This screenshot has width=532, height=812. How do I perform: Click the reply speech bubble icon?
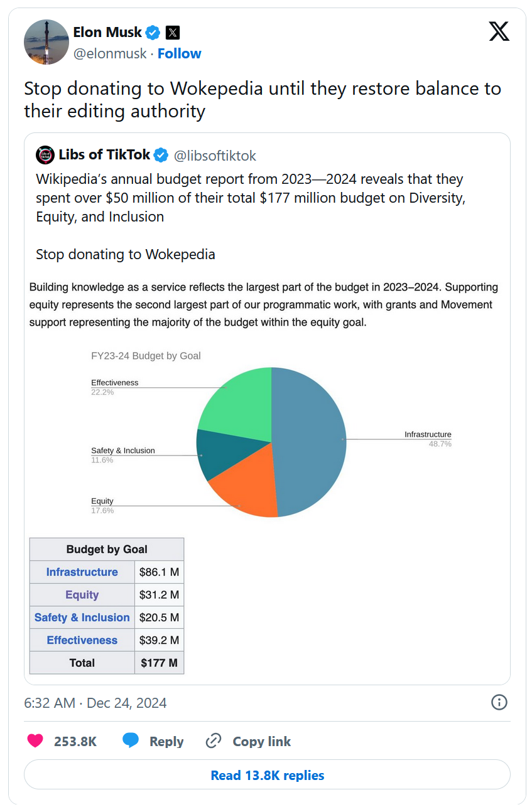coord(131,740)
